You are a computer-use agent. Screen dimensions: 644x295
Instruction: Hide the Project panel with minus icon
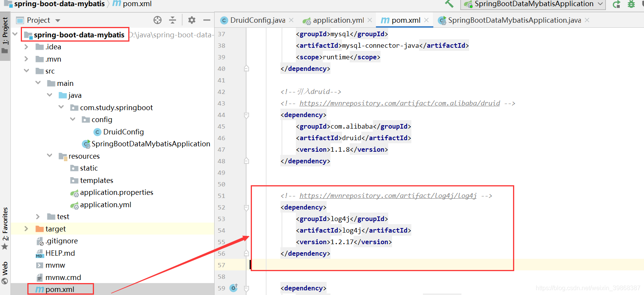(x=207, y=20)
